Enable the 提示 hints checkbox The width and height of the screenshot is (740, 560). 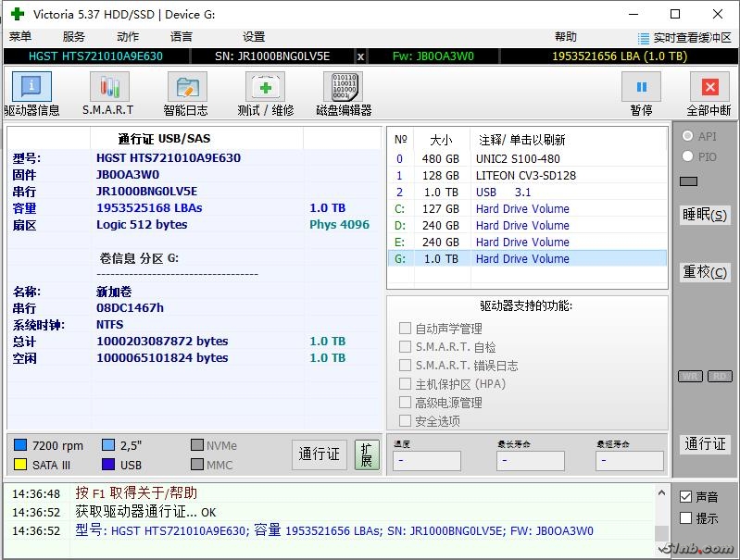[686, 518]
